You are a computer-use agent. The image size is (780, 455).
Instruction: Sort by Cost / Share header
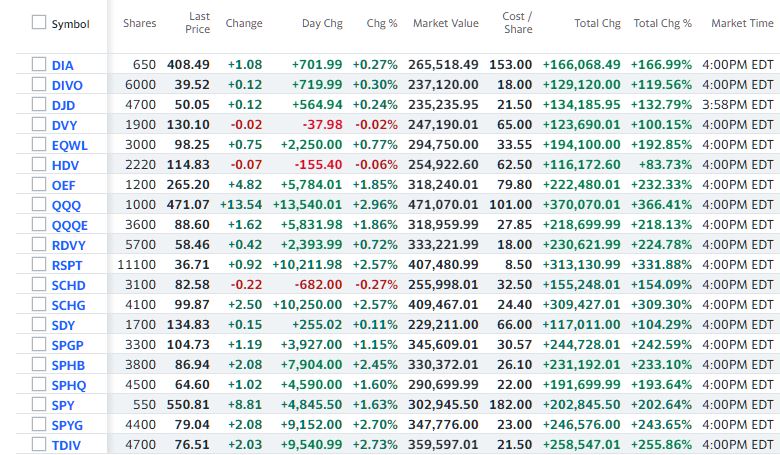tap(517, 23)
